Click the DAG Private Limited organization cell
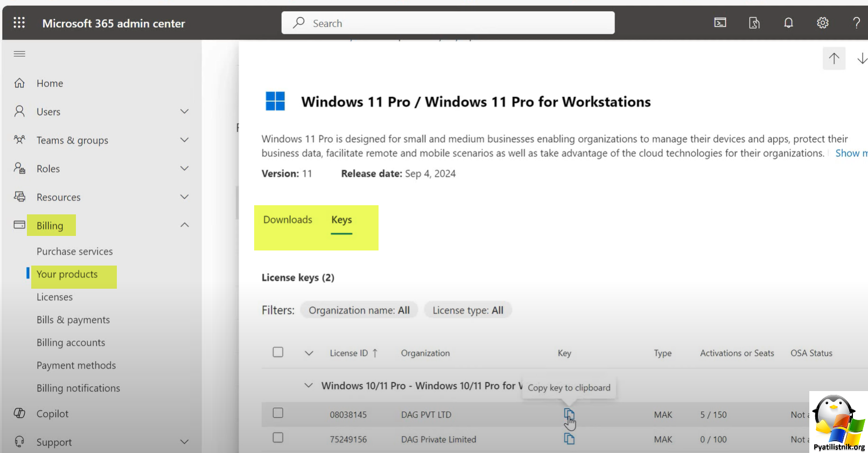This screenshot has width=868, height=453. point(439,440)
